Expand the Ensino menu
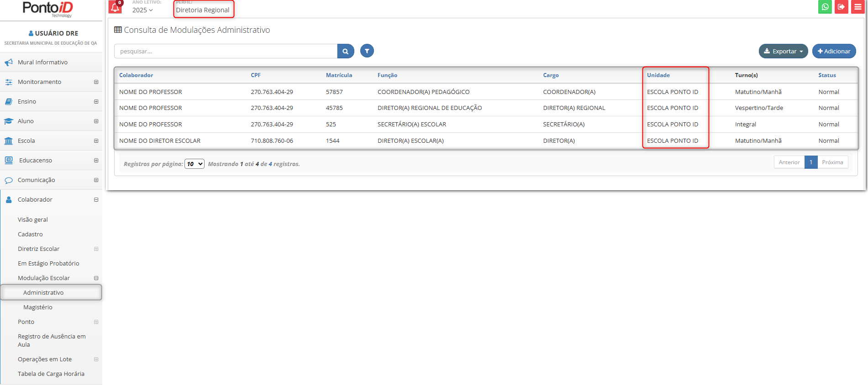 coord(96,102)
